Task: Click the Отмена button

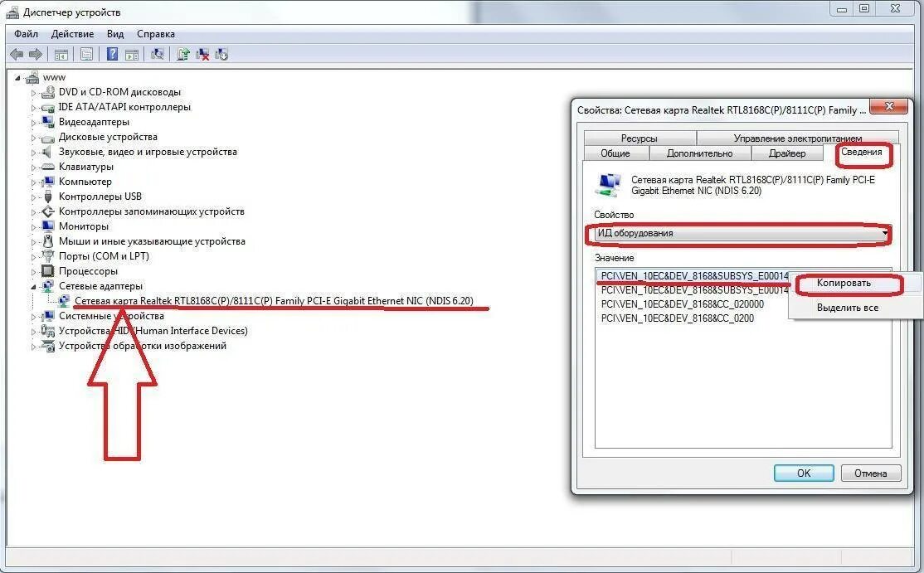Action: coord(870,473)
